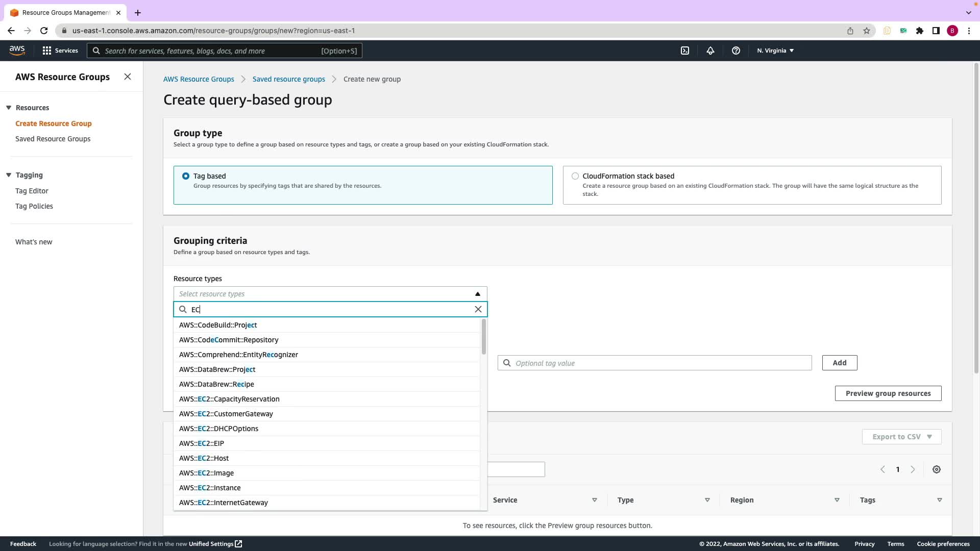Screen dimensions: 980x551
Task: Select the Tag based group type
Action: (186, 176)
